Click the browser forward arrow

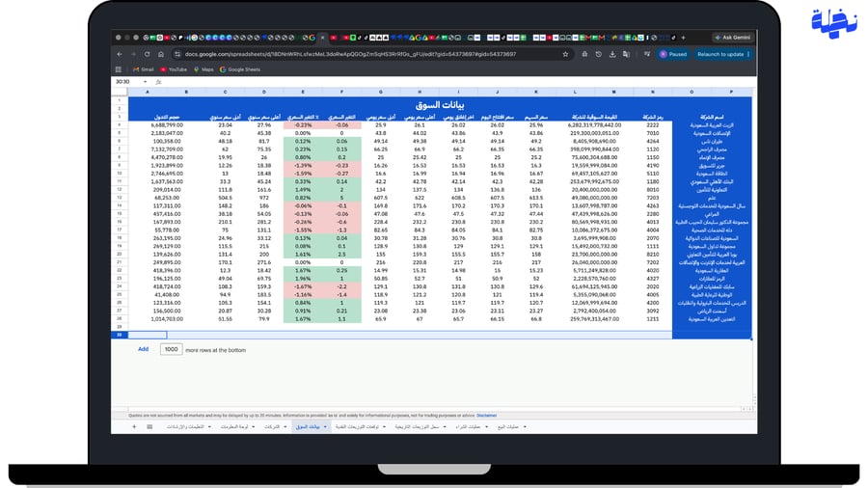(133, 54)
